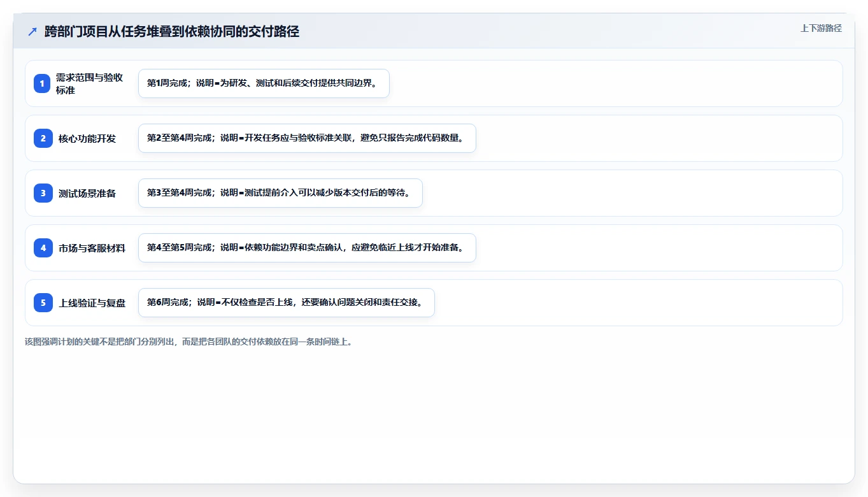The image size is (868, 497).
Task: Select the step label 市场与客服材料
Action: (92, 248)
